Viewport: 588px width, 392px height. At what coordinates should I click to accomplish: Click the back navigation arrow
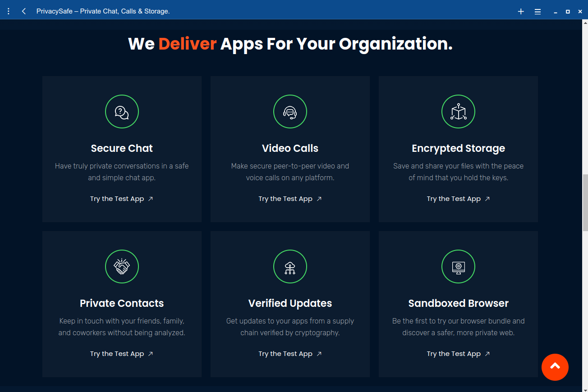pos(23,11)
